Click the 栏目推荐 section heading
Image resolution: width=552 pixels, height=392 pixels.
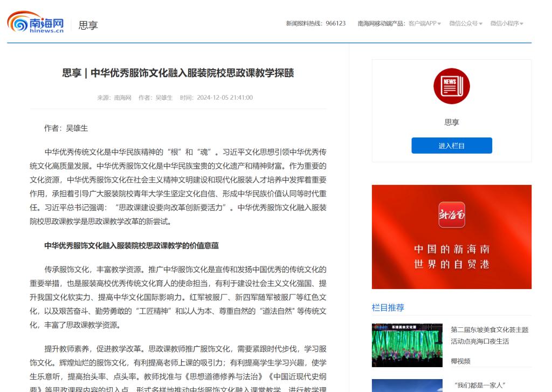pos(388,307)
